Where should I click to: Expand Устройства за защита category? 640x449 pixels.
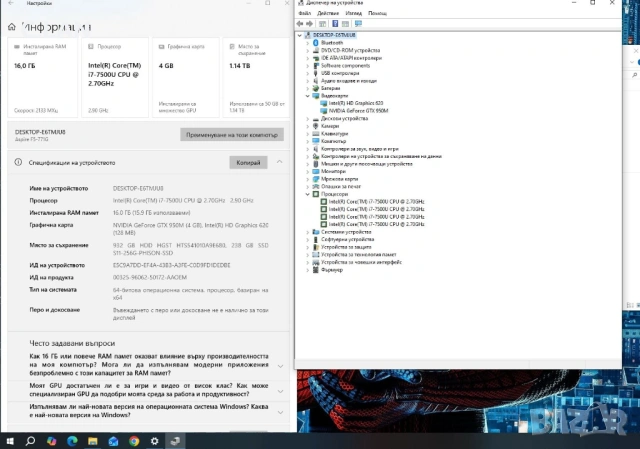308,247
